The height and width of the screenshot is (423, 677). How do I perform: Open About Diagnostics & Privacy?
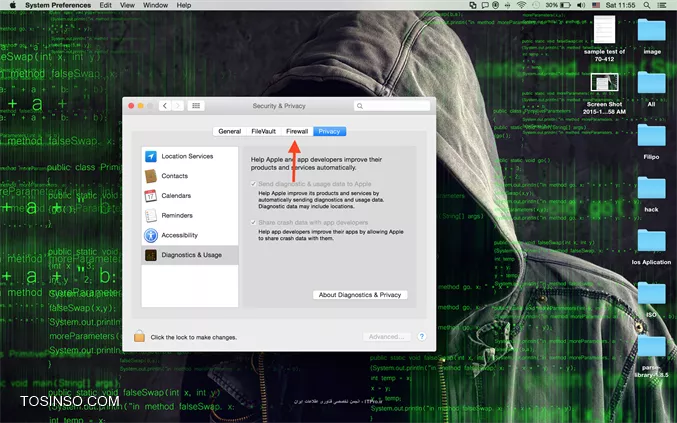(360, 295)
